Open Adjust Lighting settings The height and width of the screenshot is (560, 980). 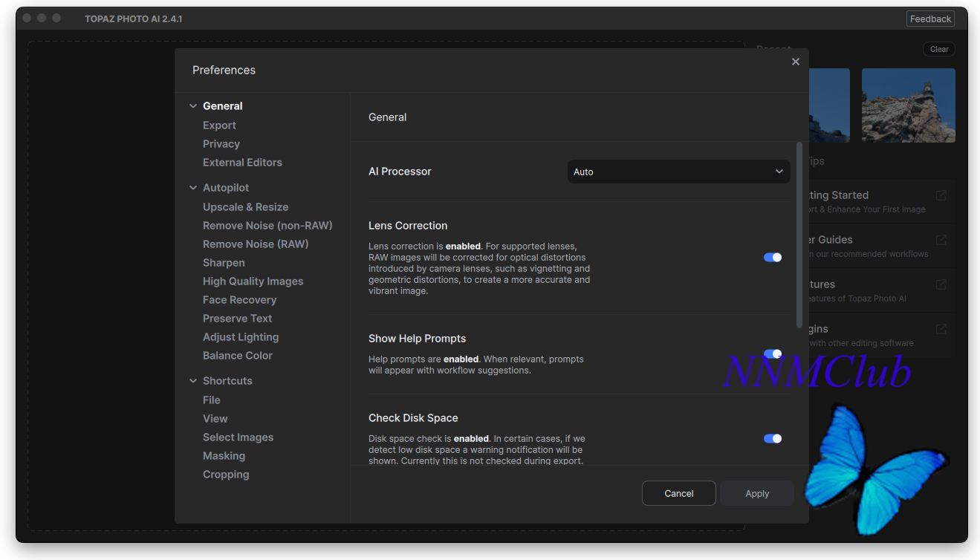click(x=241, y=337)
